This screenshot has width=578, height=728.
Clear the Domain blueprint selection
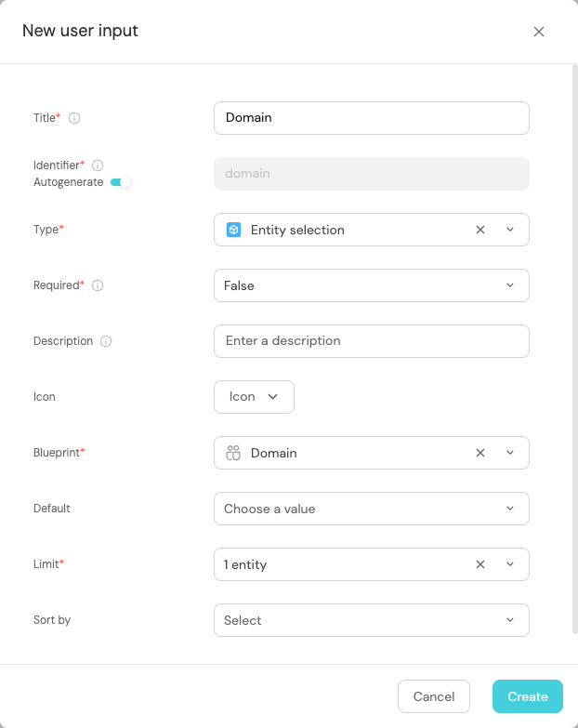(x=480, y=453)
